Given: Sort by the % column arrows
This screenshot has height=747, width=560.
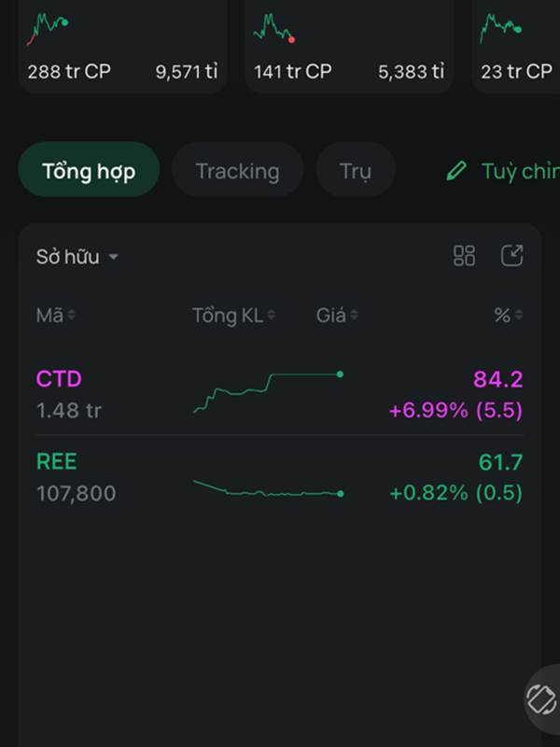Looking at the screenshot, I should click(x=518, y=316).
